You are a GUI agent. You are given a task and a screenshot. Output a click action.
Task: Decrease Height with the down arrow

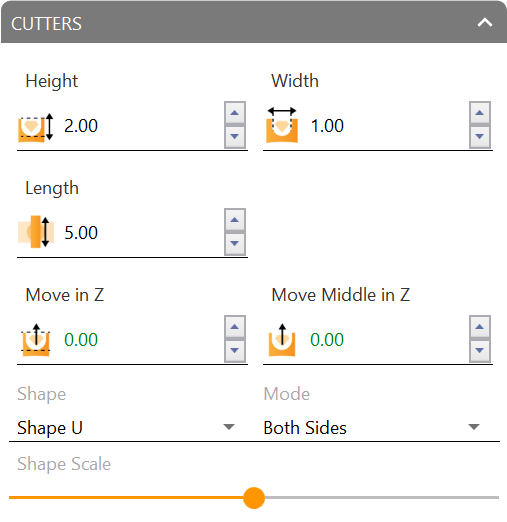235,137
